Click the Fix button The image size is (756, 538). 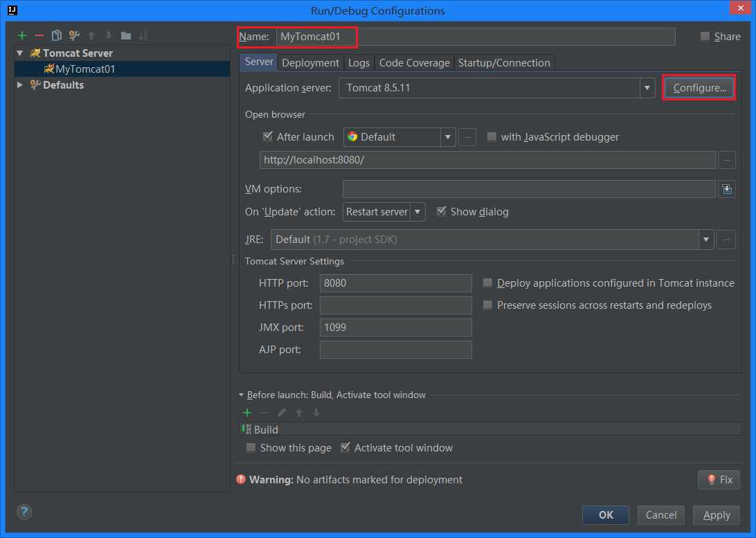[x=719, y=480]
